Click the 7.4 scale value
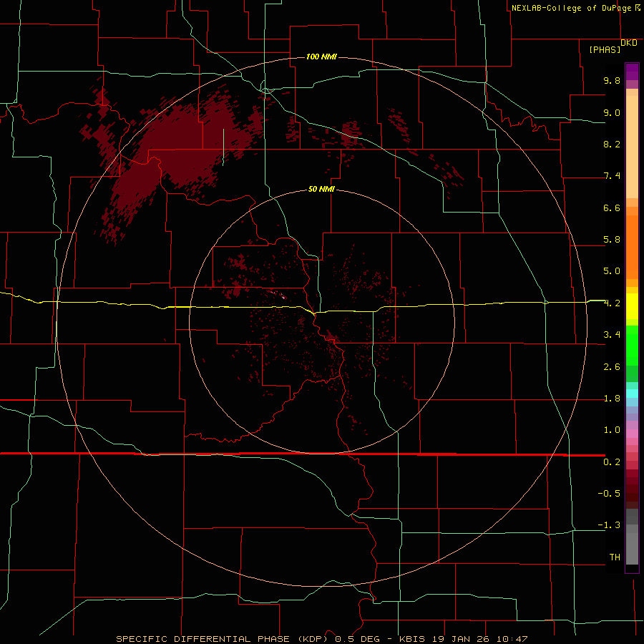Screen dimensions: 644x644 612,176
